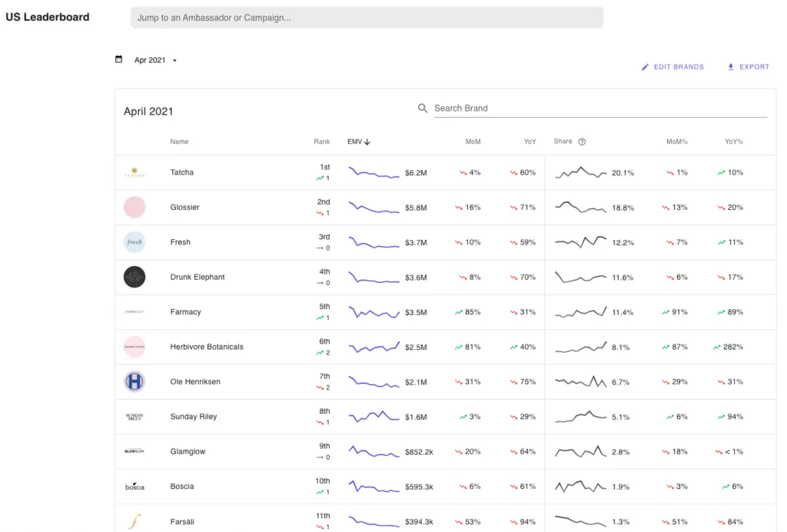Click the Farmacy EMV sparkline chart

click(x=374, y=312)
